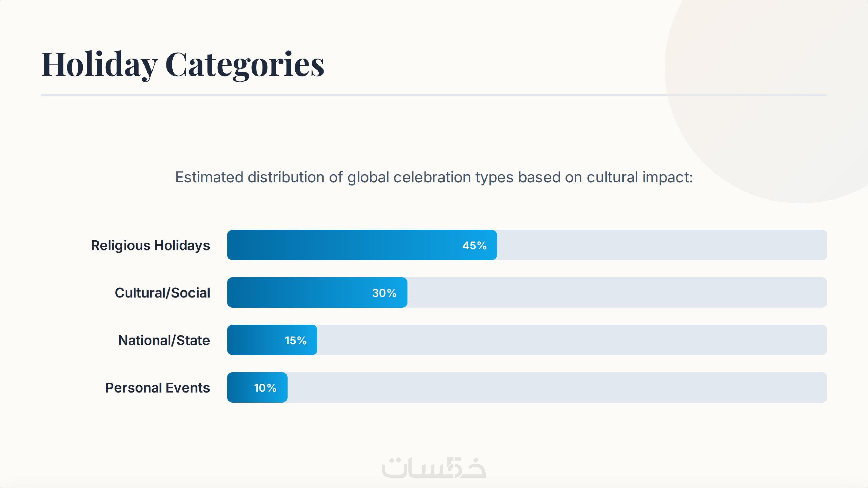This screenshot has width=868, height=488.
Task: Click the empty track of Personal Events bar
Action: 556,388
